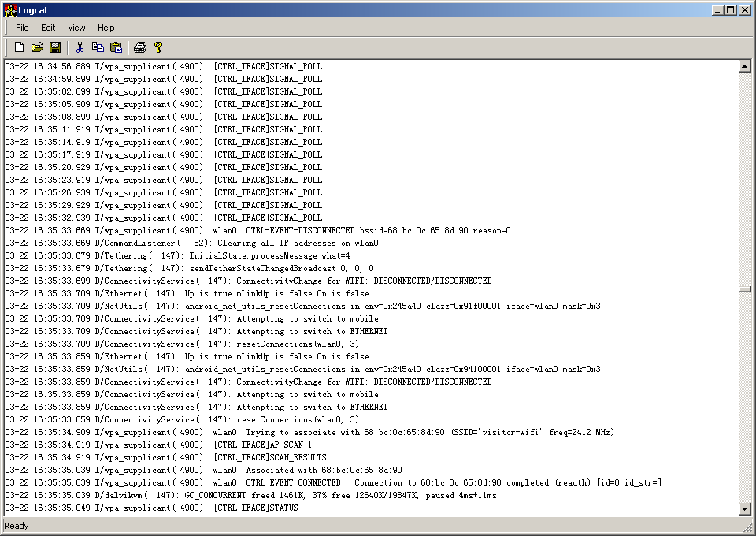Click the 'Trying to associate' visitor-wifi line
Image resolution: width=756 pixels, height=536 pixels.
[x=309, y=432]
